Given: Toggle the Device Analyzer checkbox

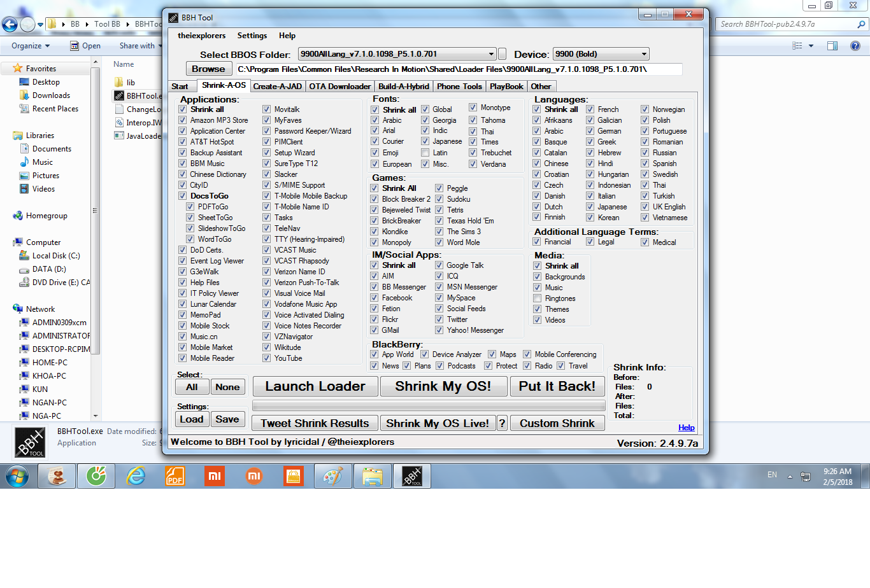Looking at the screenshot, I should point(425,354).
